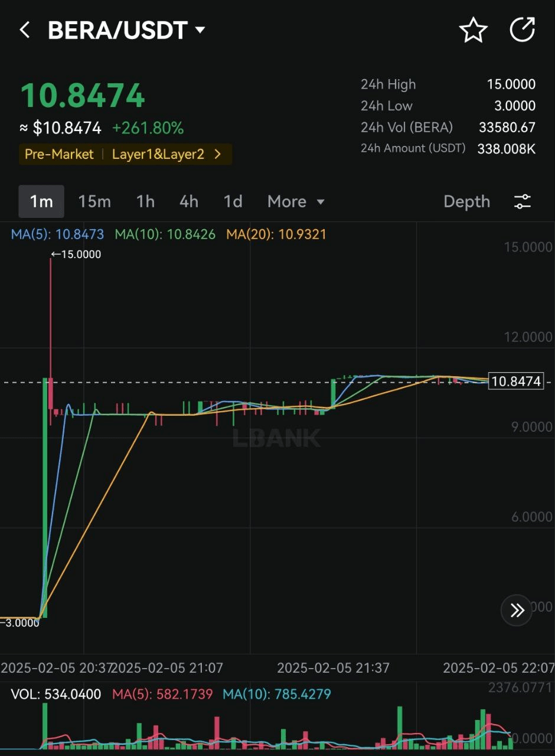Go back using the left arrow

pos(24,30)
